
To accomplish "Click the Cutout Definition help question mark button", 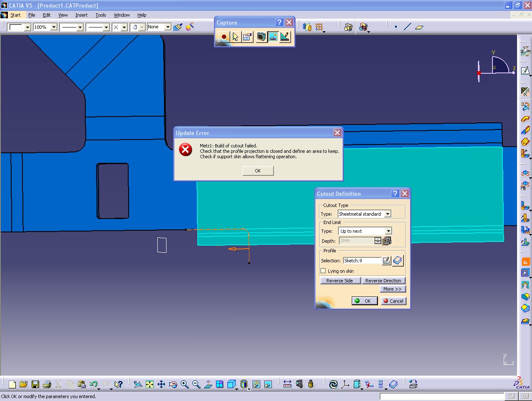I will click(395, 194).
